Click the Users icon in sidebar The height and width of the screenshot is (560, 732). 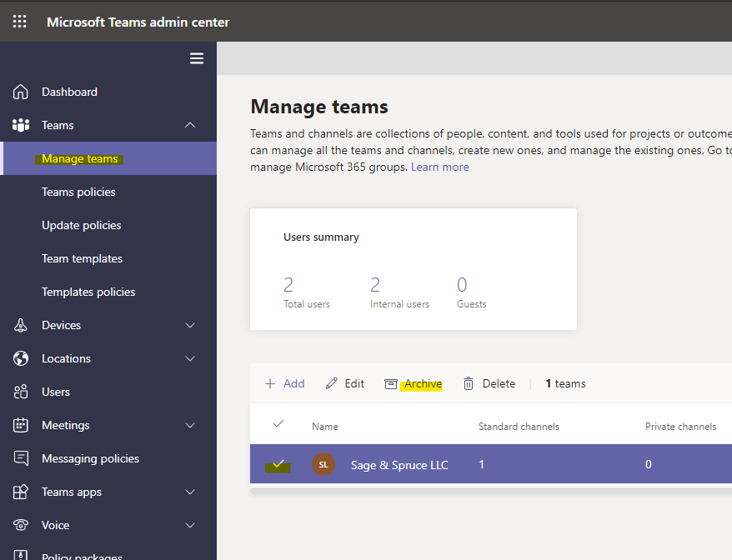point(21,392)
